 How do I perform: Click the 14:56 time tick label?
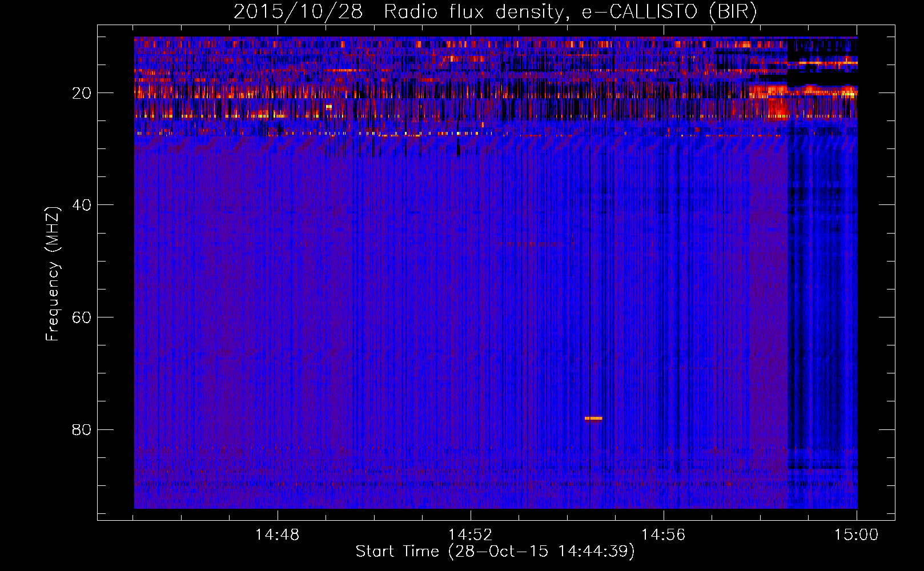tap(663, 535)
